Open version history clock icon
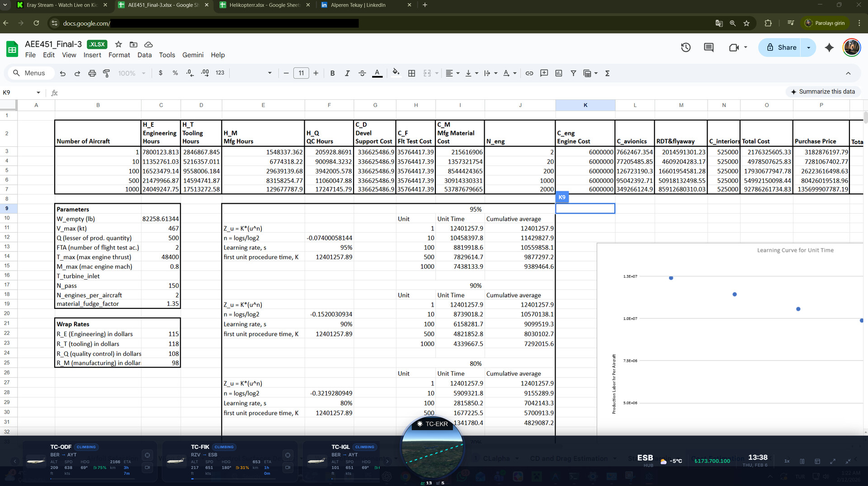The width and height of the screenshot is (868, 486). click(x=686, y=47)
